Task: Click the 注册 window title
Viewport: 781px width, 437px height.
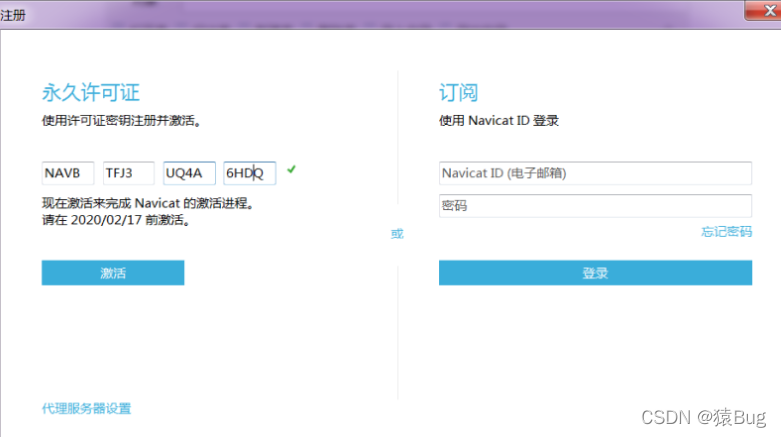Action: pyautogui.click(x=13, y=15)
